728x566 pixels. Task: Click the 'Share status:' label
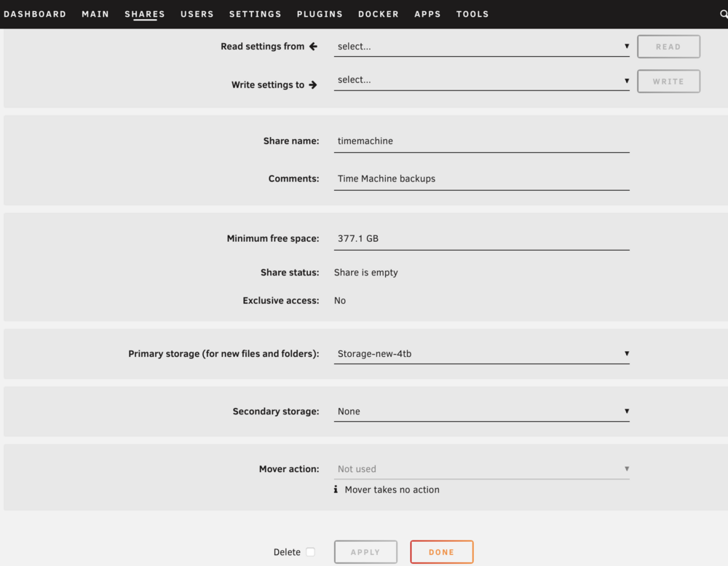click(x=290, y=272)
